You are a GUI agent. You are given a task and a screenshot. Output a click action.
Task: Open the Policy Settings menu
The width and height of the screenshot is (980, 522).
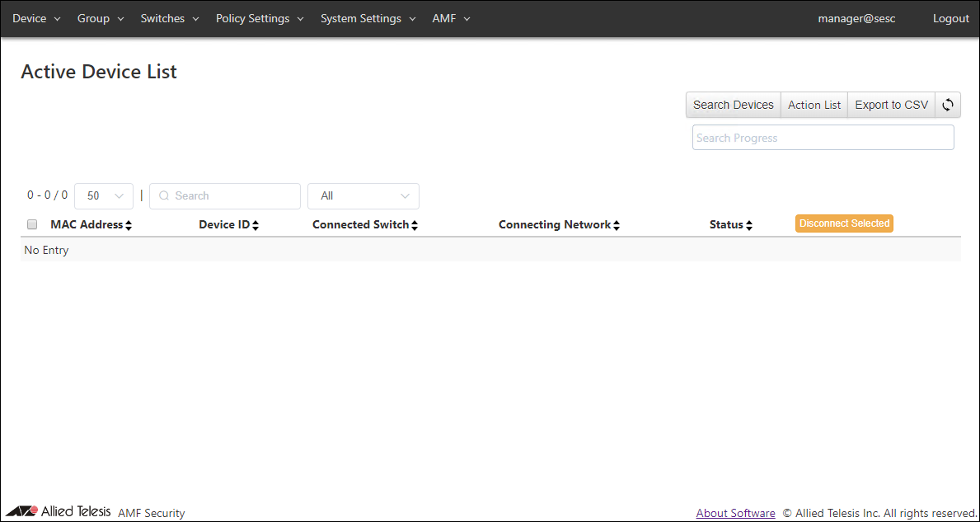click(x=260, y=18)
